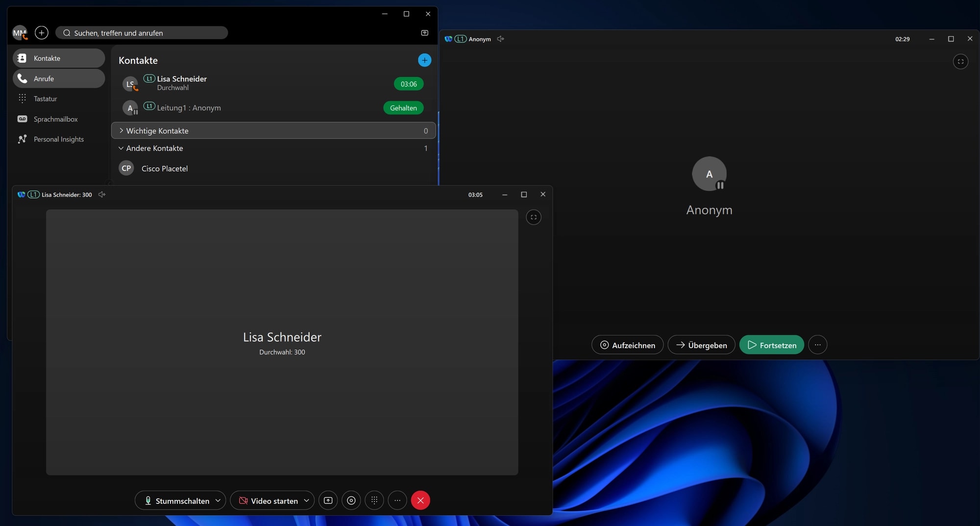Image resolution: width=980 pixels, height=526 pixels.
Task: Toggle Video starten to start the camera
Action: coord(269,501)
